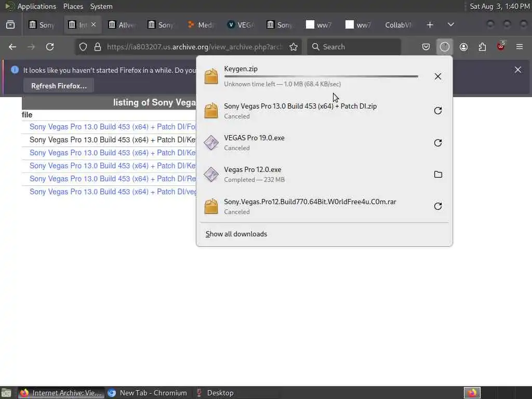Switch to Internet Archive Firefox taskbar window
This screenshot has width=532, height=399.
click(61, 393)
